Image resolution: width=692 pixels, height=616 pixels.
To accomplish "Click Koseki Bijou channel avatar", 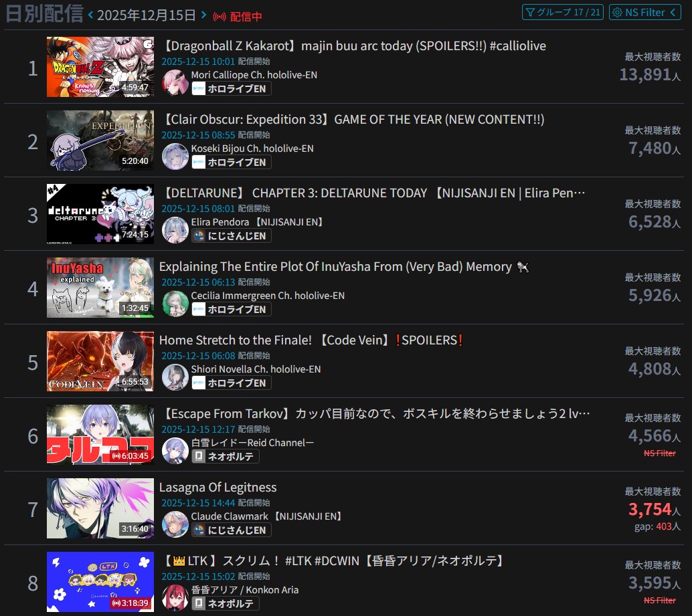I will click(x=175, y=156).
